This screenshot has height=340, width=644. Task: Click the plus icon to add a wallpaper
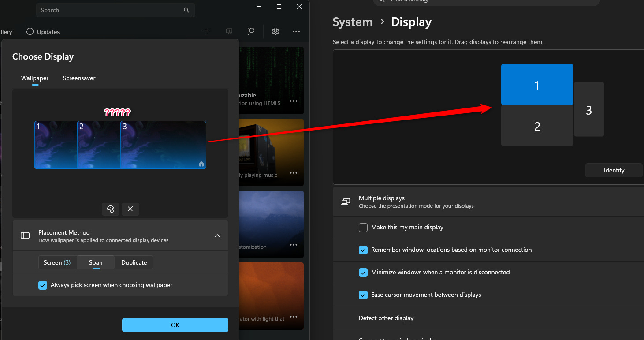pyautogui.click(x=207, y=31)
